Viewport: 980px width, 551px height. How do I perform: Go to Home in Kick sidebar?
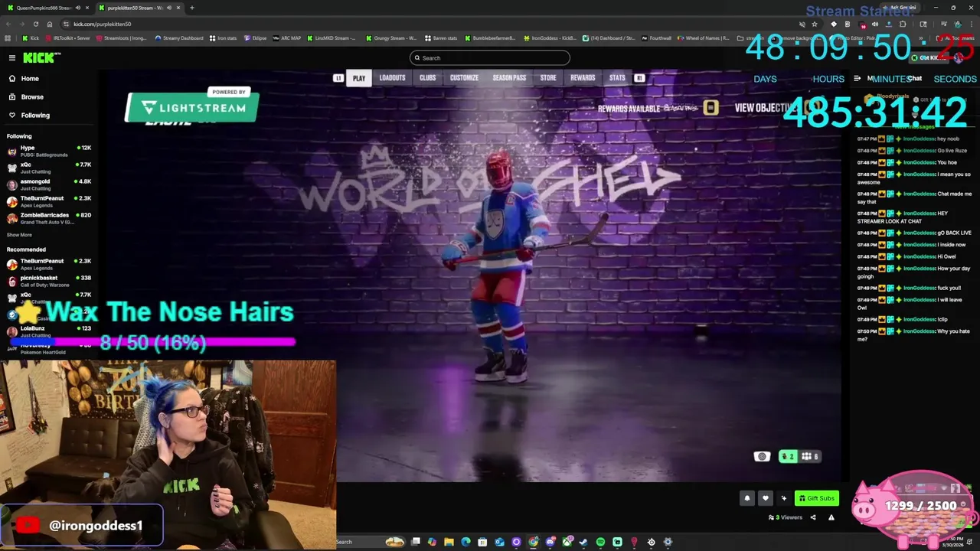tap(30, 78)
